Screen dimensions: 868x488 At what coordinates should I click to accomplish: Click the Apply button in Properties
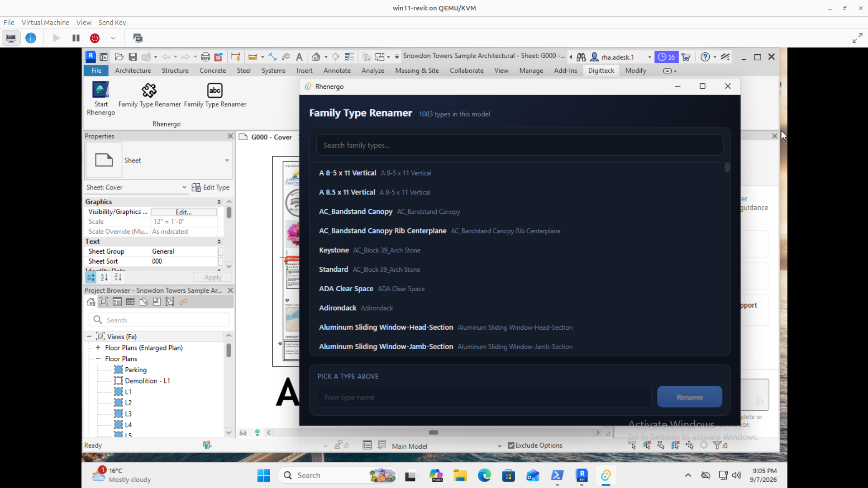click(213, 277)
